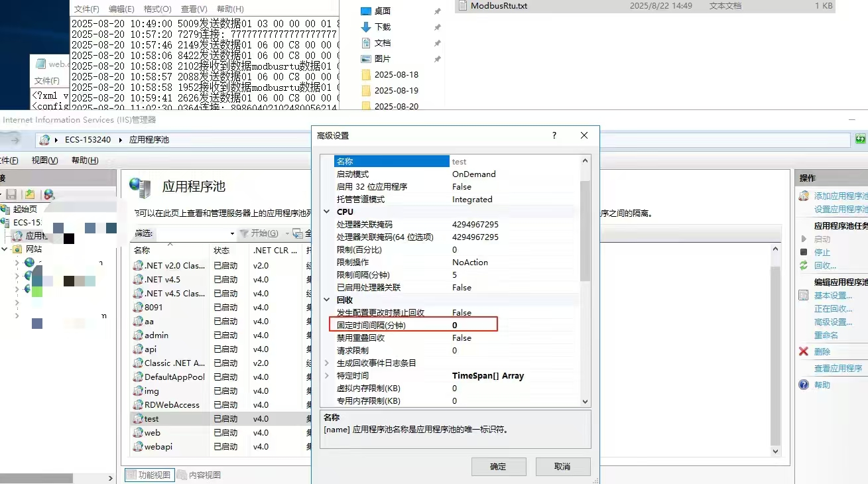Click the green recycle arrows icon
The height and width of the screenshot is (484, 868).
[x=804, y=266]
